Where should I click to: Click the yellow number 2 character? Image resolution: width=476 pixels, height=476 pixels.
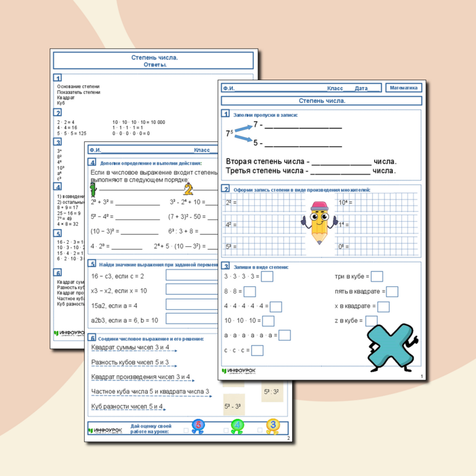click(188, 188)
